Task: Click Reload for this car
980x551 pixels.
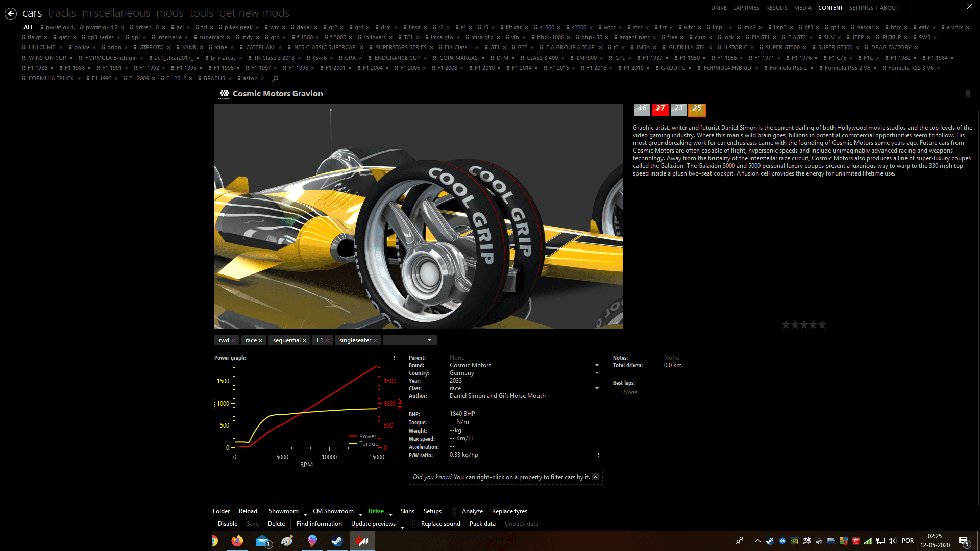Action: click(x=248, y=511)
